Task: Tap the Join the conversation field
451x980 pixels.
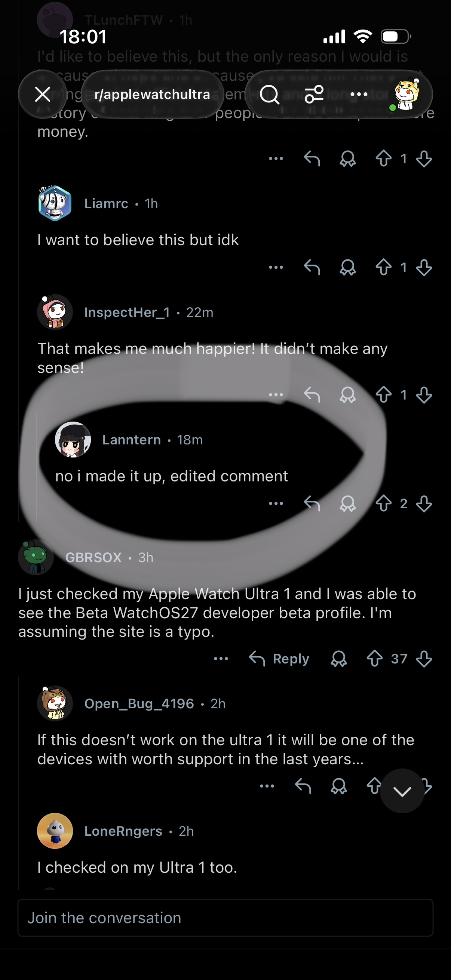Action: click(x=225, y=918)
